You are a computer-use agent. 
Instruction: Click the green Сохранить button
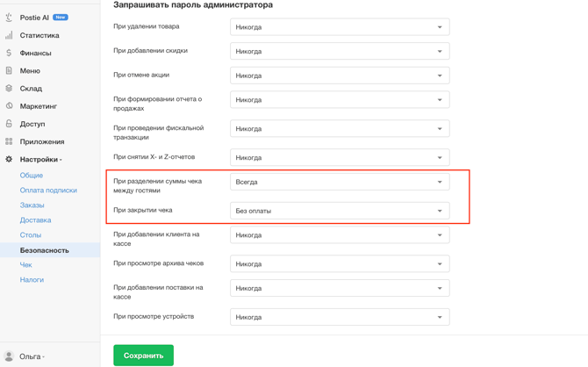pyautogui.click(x=144, y=356)
